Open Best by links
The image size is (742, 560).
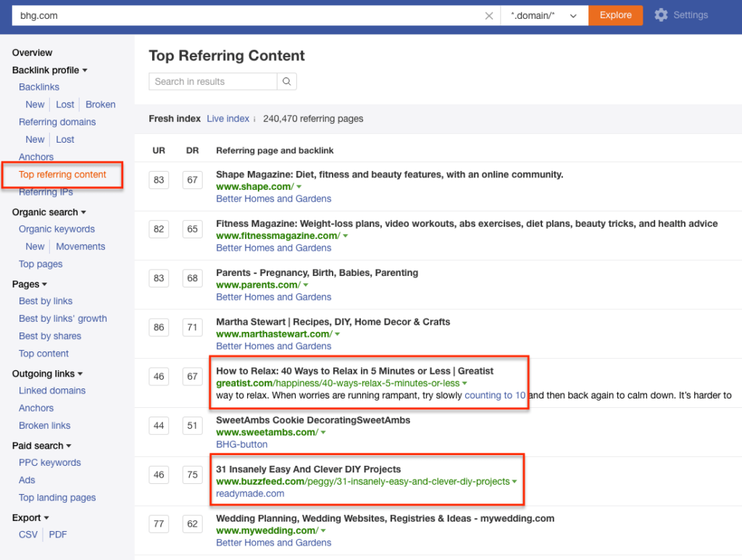click(x=46, y=301)
